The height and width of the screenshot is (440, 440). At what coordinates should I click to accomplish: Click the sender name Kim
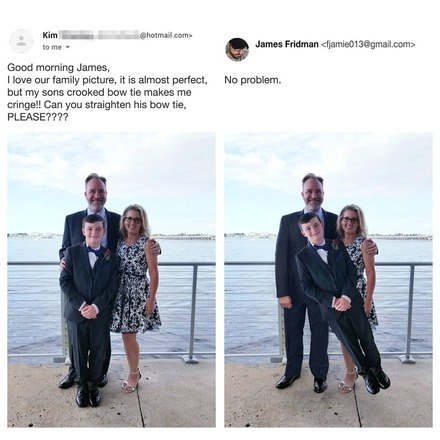click(x=50, y=35)
